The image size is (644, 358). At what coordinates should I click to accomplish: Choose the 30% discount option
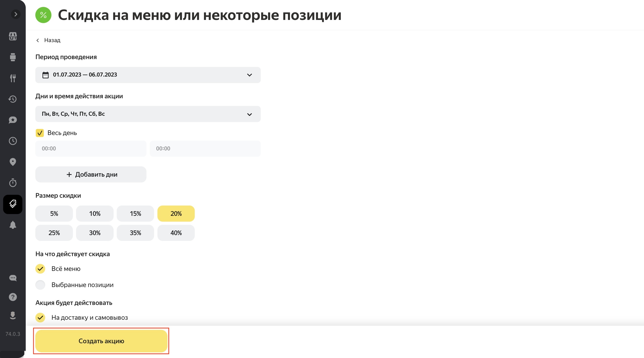coord(95,233)
